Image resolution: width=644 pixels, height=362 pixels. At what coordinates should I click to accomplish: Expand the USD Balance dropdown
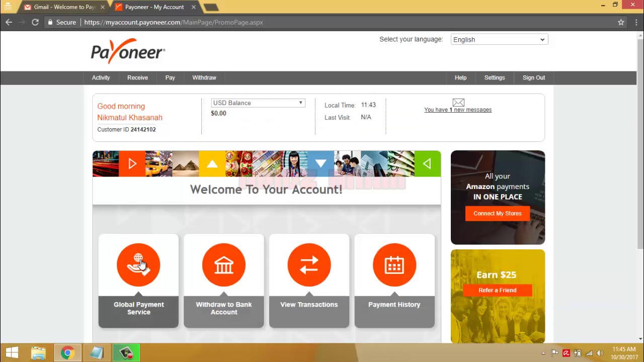(x=258, y=103)
